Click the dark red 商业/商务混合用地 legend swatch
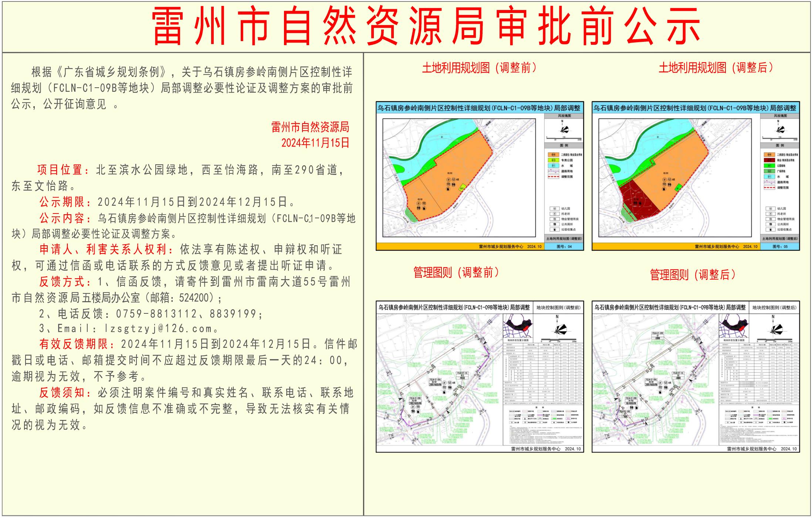Viewport: 812px width, 518px height. click(769, 160)
